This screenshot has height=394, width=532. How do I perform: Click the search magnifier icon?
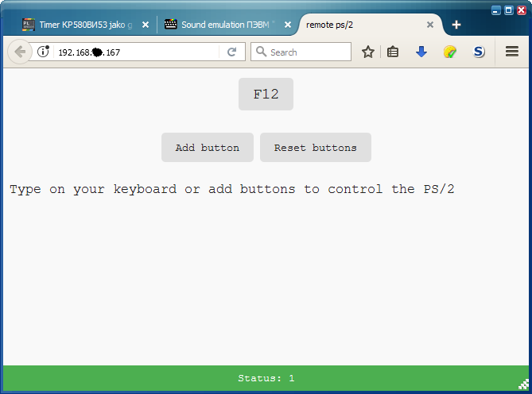[261, 52]
